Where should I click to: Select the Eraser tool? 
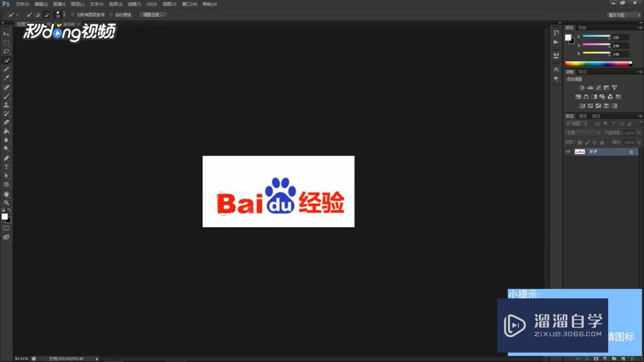click(7, 123)
